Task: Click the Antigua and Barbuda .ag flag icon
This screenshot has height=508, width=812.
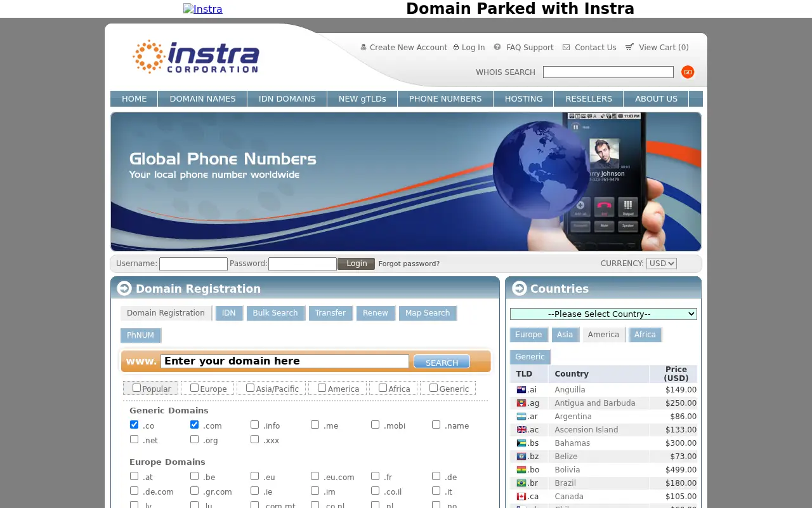Action: (x=521, y=403)
